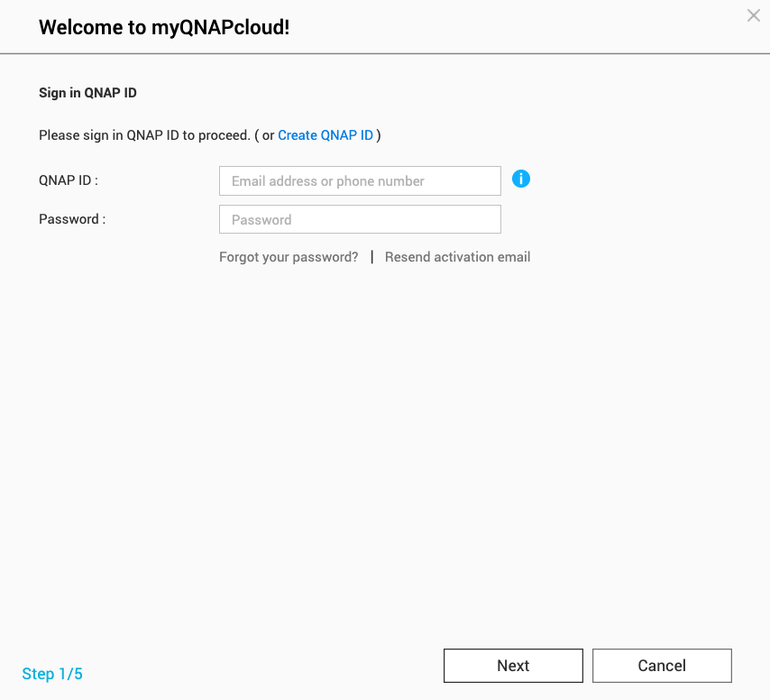Close the myQNAPcloud welcome dialog

(754, 15)
